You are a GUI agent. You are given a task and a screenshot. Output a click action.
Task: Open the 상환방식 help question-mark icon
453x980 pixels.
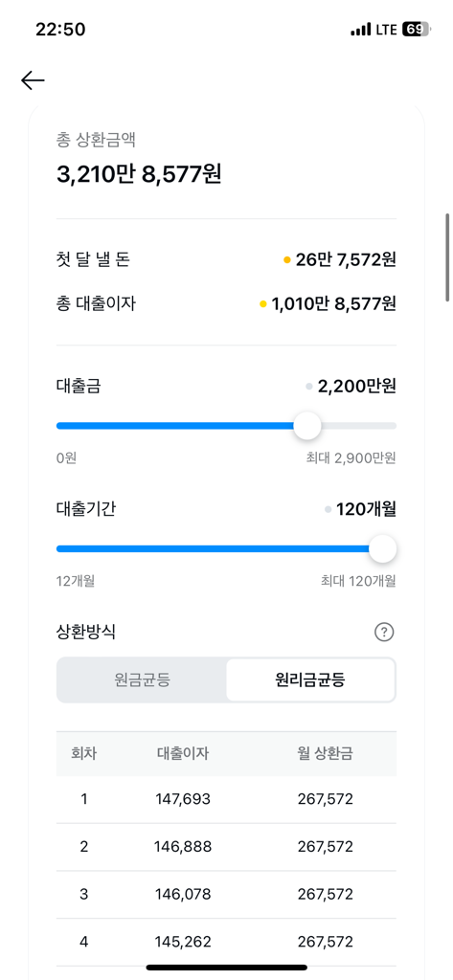point(384,633)
